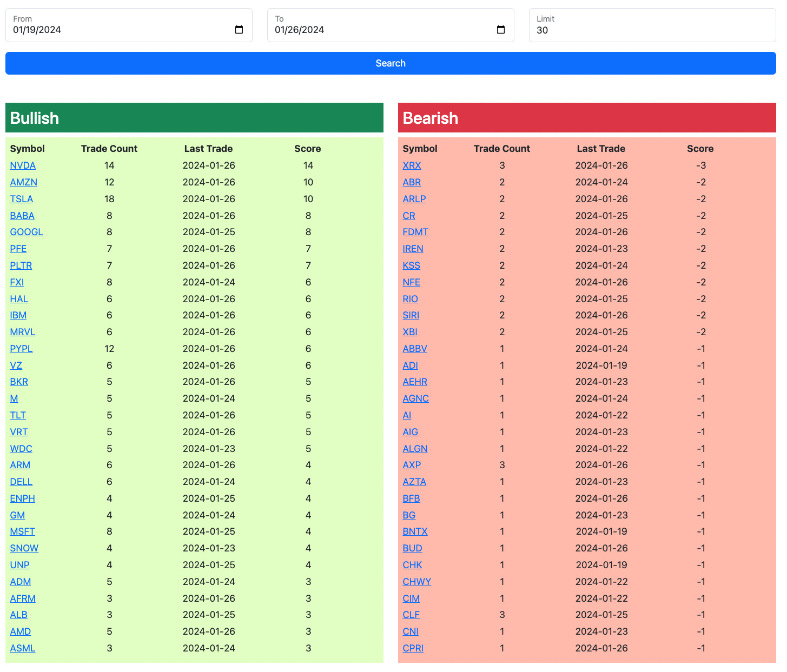
Task: Open the GOOGL symbol link
Action: [27, 232]
